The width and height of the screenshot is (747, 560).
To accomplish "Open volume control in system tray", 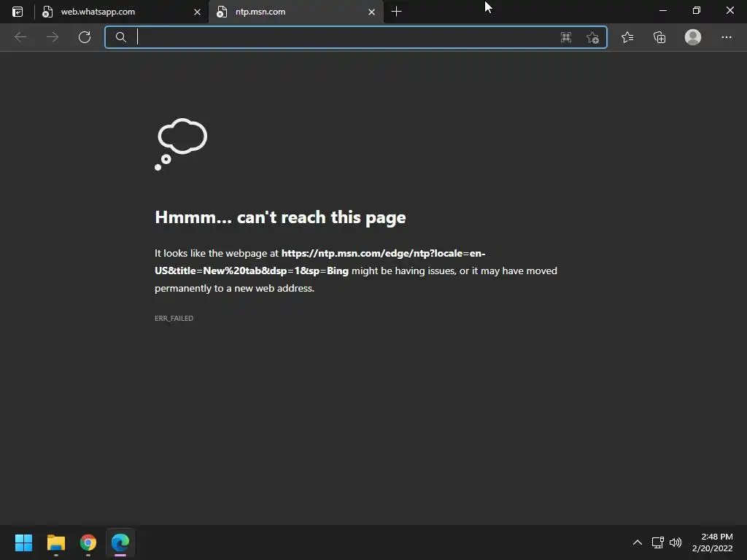I will (x=676, y=542).
